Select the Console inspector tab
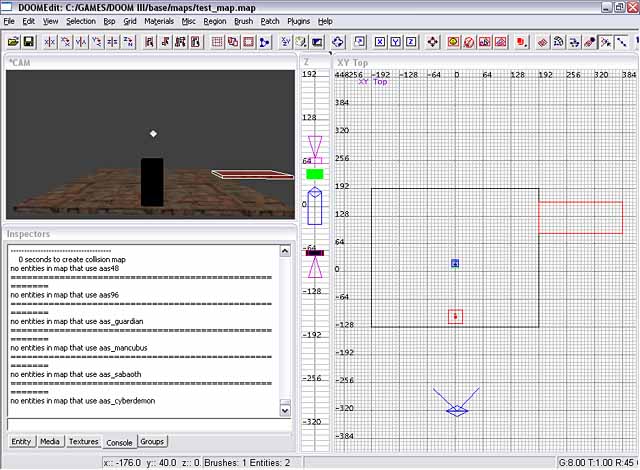This screenshot has height=470, width=640. (x=119, y=442)
